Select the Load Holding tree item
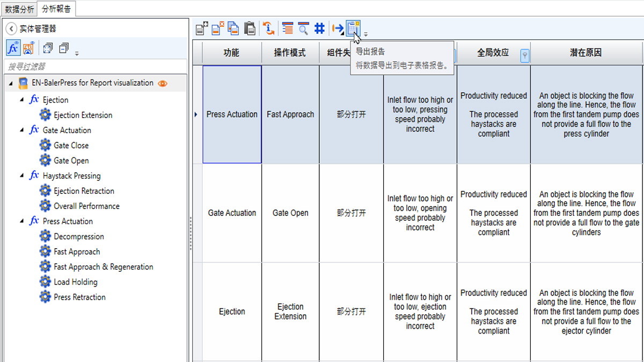Screen dimensions: 644x362 pyautogui.click(x=76, y=282)
